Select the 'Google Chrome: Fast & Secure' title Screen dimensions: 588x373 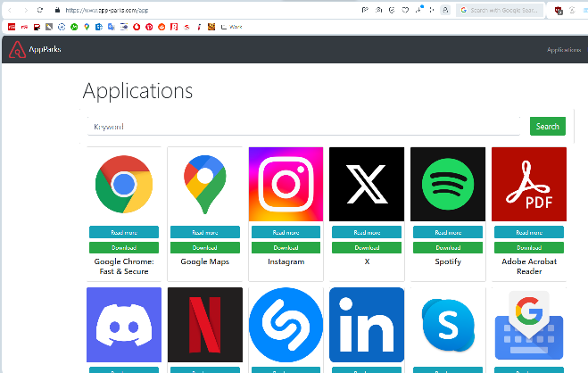tap(124, 266)
